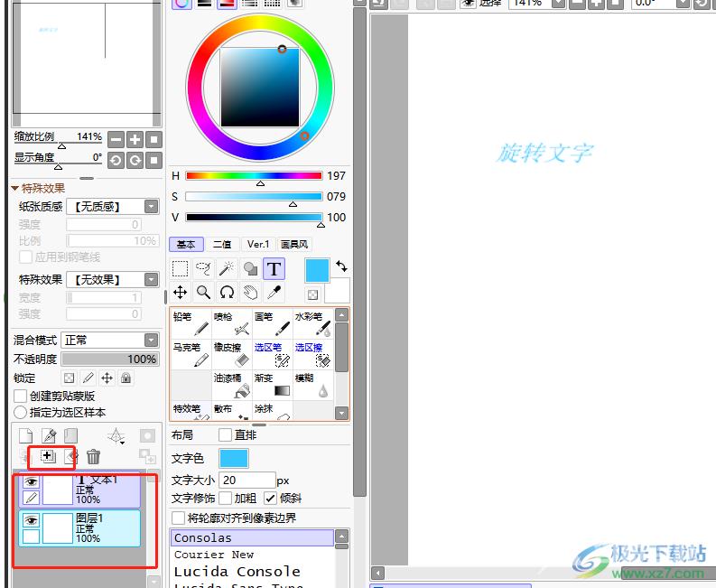
Task: Click the H hue slider
Action: (254, 176)
